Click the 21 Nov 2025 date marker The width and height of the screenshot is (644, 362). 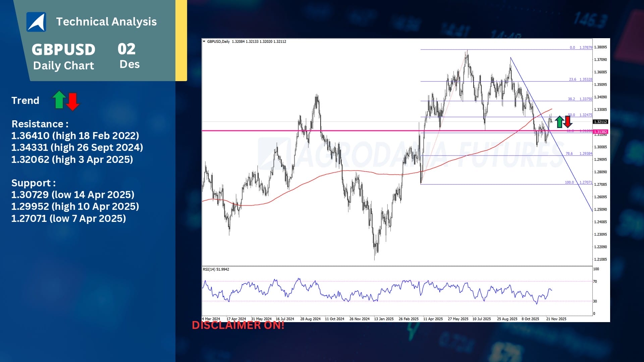[x=556, y=319]
